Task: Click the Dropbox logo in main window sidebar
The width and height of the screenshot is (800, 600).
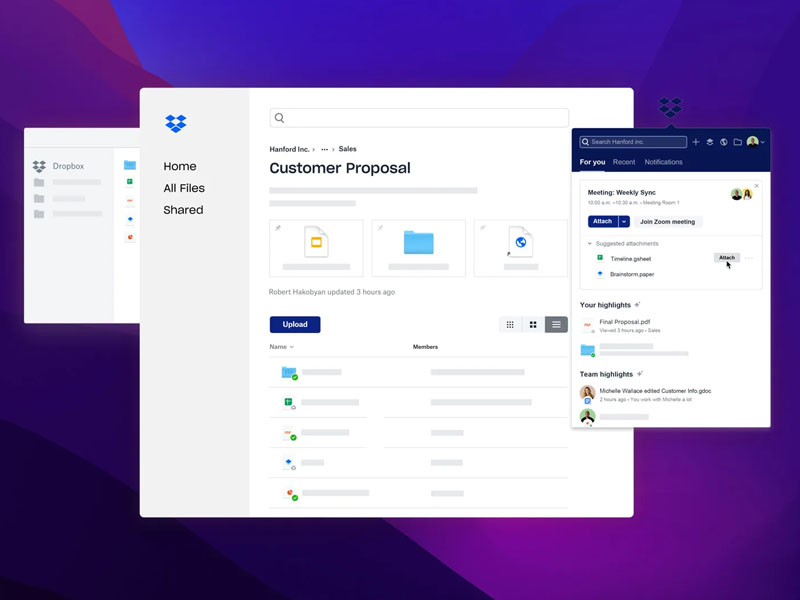Action: (176, 123)
